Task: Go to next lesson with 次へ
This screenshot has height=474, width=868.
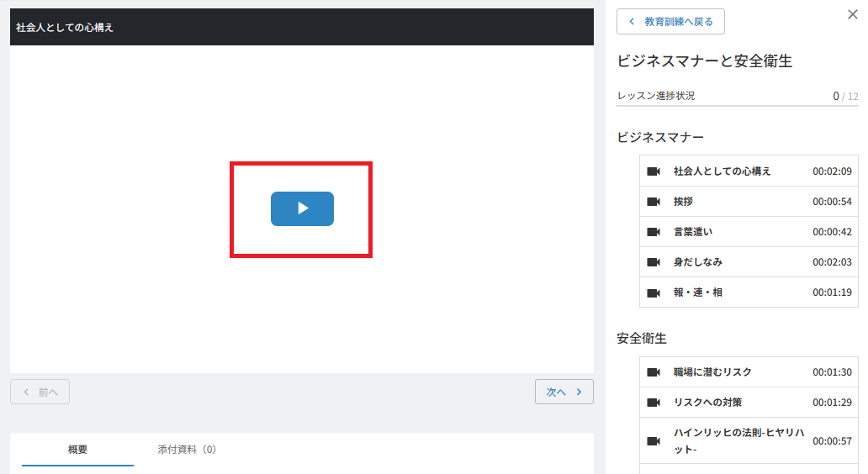Action: (564, 392)
